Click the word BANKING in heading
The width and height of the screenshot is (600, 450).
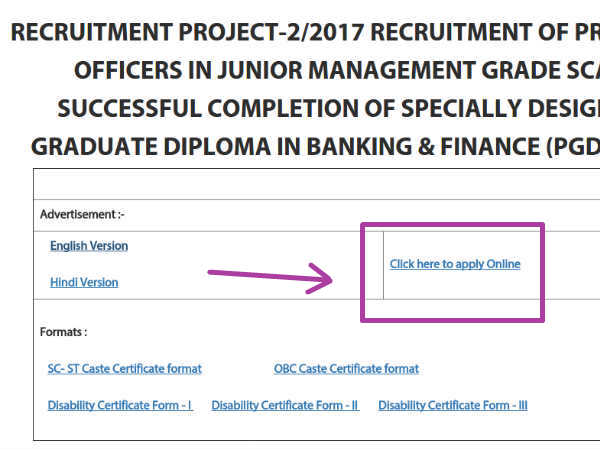359,147
